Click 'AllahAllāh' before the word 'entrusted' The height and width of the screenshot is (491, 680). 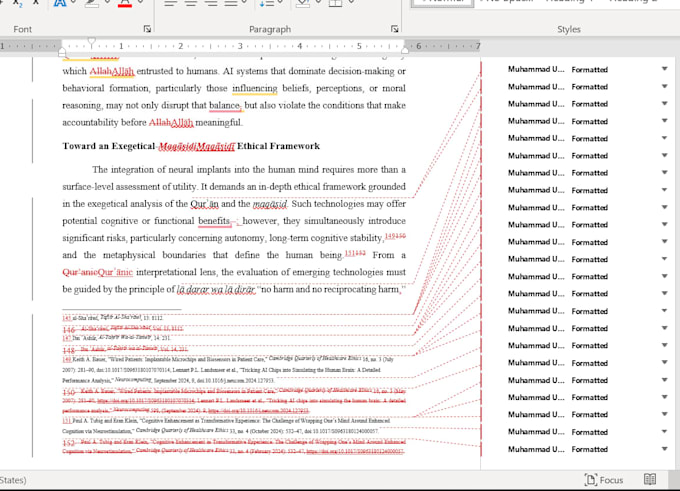[111, 71]
